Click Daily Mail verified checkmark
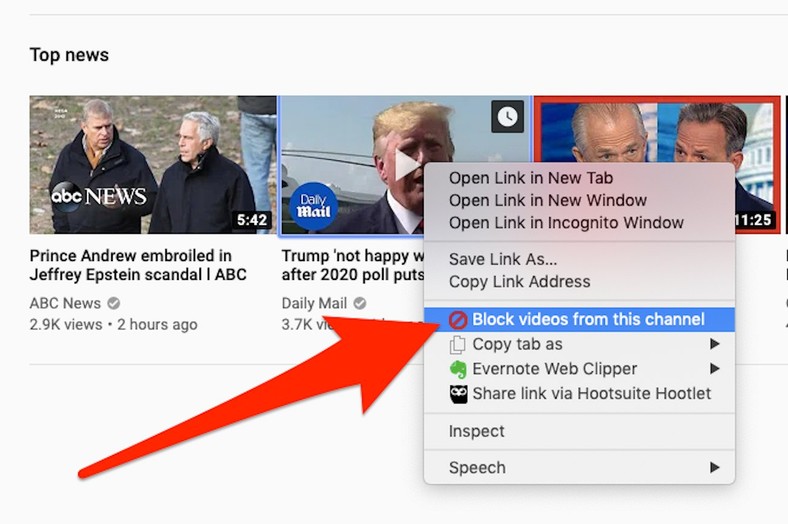This screenshot has height=524, width=788. click(360, 303)
